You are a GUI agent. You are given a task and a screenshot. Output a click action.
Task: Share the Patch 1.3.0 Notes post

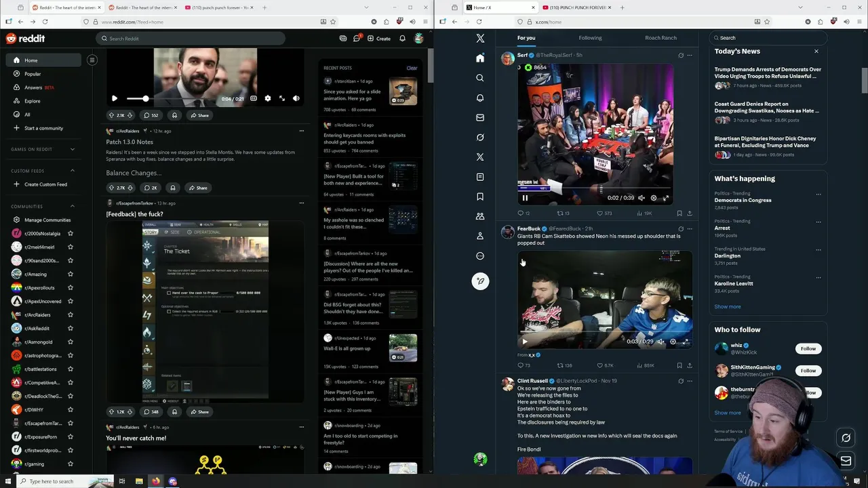pos(198,188)
